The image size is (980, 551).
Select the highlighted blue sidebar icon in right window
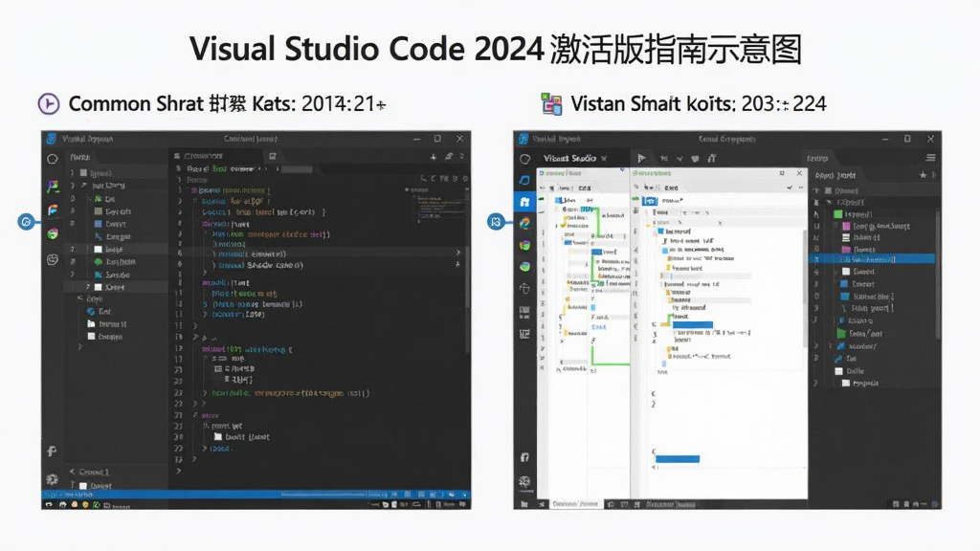pyautogui.click(x=525, y=202)
